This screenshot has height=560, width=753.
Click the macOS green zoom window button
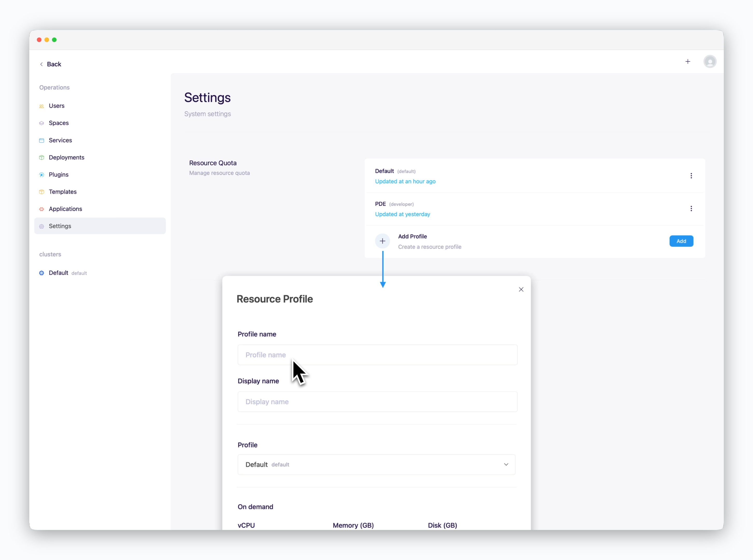coord(54,40)
